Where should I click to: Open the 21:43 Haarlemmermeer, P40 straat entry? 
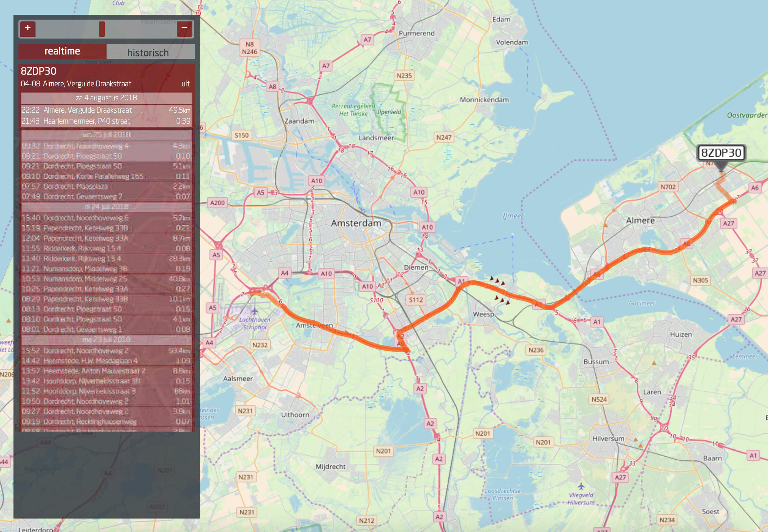[x=106, y=121]
